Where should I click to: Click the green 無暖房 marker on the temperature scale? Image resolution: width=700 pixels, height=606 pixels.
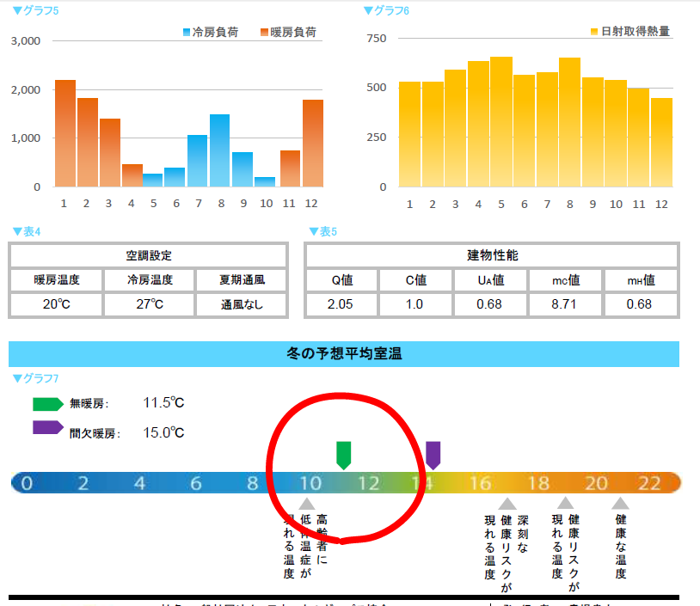click(343, 455)
